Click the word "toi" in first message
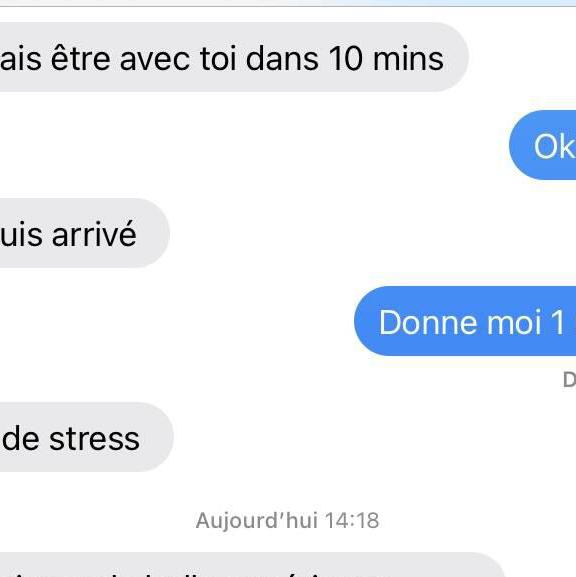Screen dimensions: 576x577 [x=218, y=59]
